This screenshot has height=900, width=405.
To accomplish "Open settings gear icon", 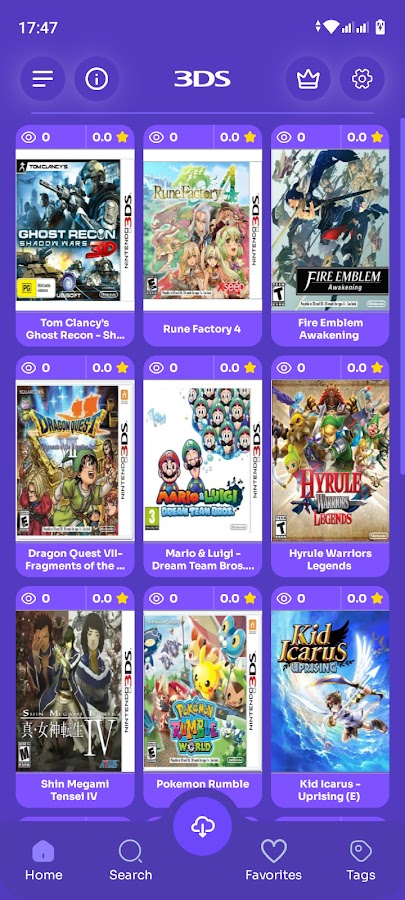I will [x=362, y=79].
